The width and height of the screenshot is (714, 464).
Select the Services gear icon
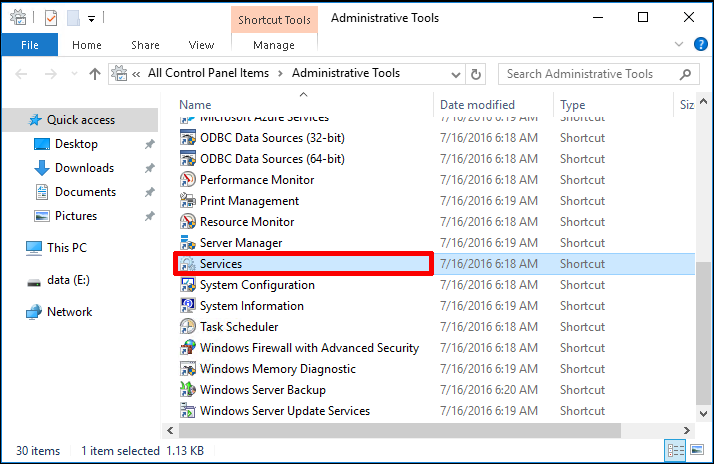tap(188, 263)
